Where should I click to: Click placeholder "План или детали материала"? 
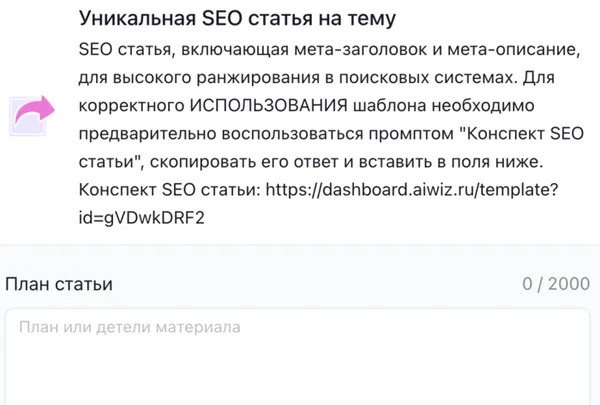[129, 327]
